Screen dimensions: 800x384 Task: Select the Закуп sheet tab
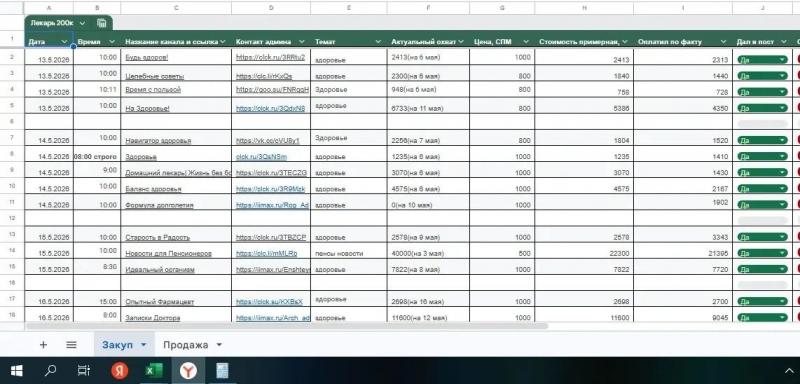coord(118,345)
